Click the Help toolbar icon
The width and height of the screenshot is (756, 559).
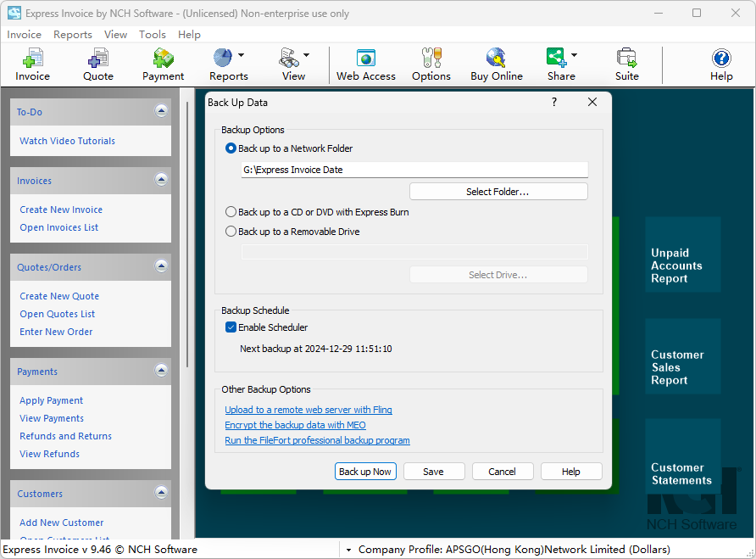(x=721, y=64)
